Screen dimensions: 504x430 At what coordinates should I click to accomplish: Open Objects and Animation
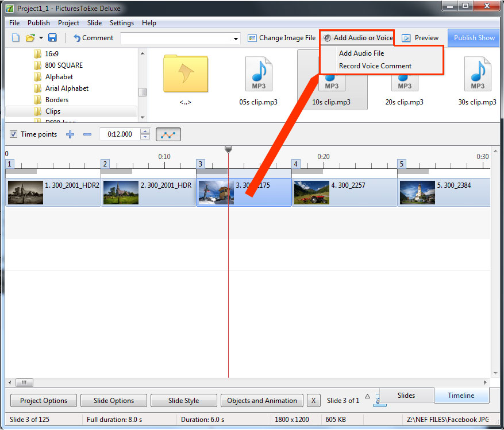261,400
